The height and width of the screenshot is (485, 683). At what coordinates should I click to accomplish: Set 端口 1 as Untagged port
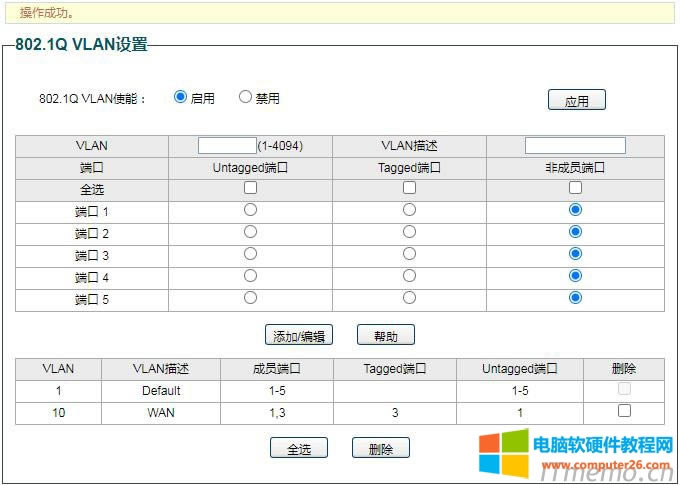250,210
